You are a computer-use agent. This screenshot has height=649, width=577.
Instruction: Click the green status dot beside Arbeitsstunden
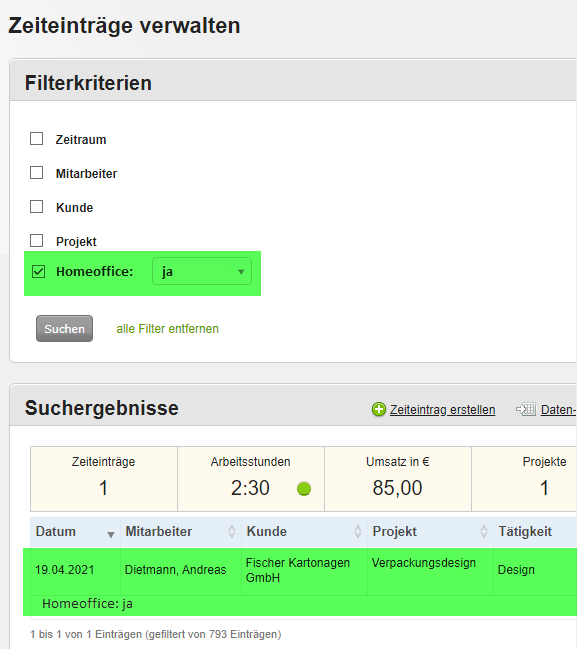[304, 489]
